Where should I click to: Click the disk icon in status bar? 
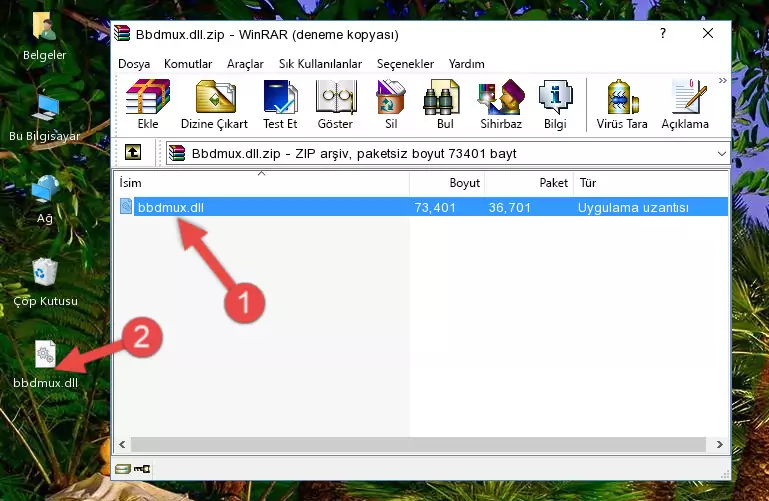tap(123, 469)
